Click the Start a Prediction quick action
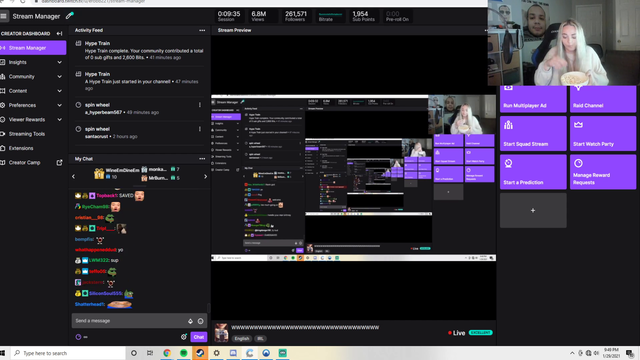This screenshot has height=360, width=640. 533,172
